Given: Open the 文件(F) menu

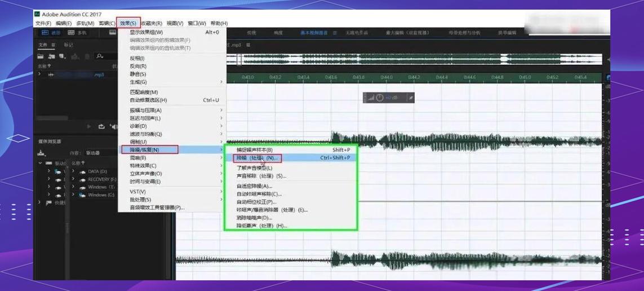Looking at the screenshot, I should coord(43,24).
